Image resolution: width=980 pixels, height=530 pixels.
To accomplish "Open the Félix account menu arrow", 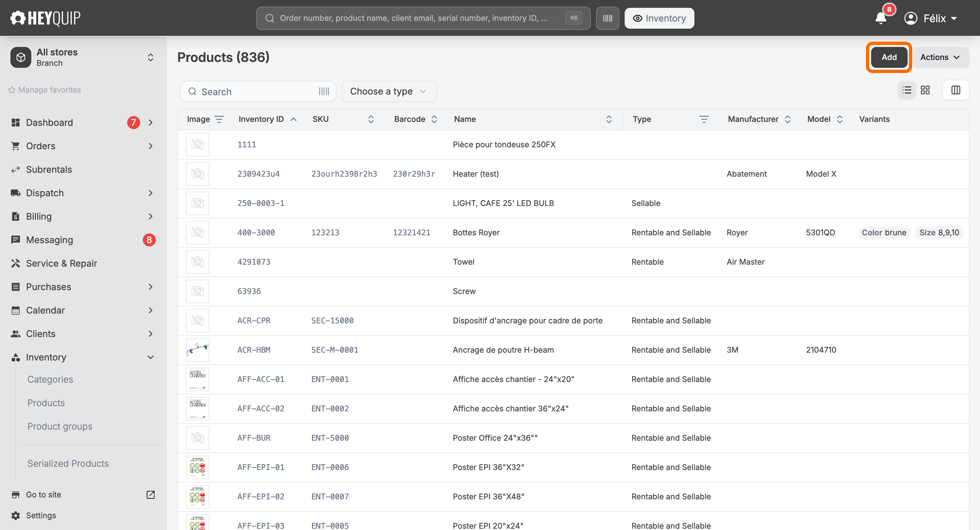I will tap(954, 18).
